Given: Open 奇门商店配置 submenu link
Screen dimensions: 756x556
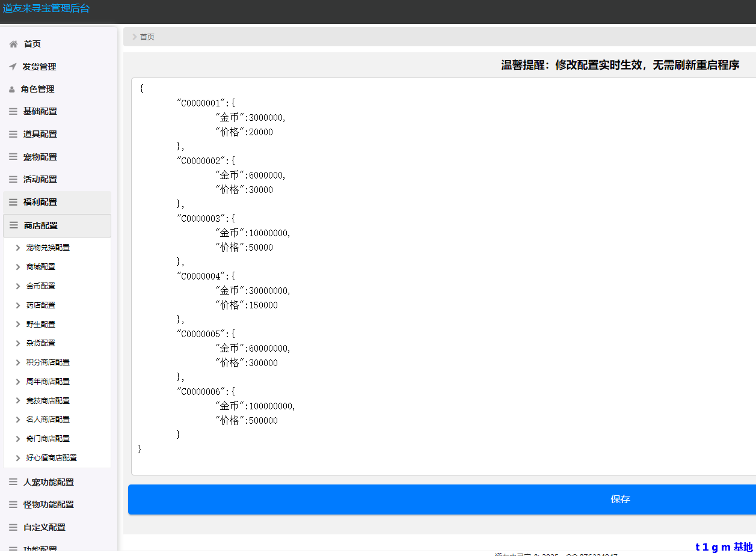Looking at the screenshot, I should coord(48,439).
